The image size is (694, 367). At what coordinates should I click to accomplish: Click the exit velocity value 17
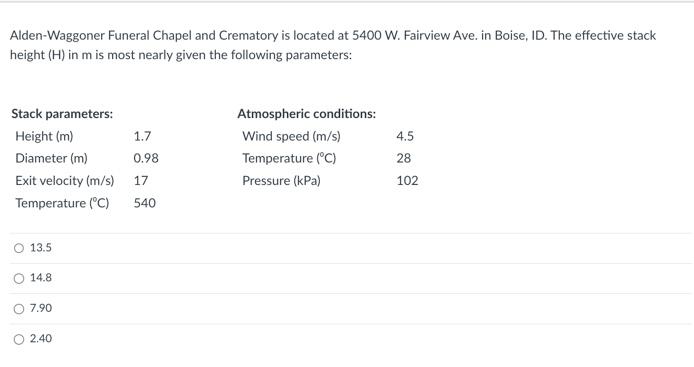point(141,181)
